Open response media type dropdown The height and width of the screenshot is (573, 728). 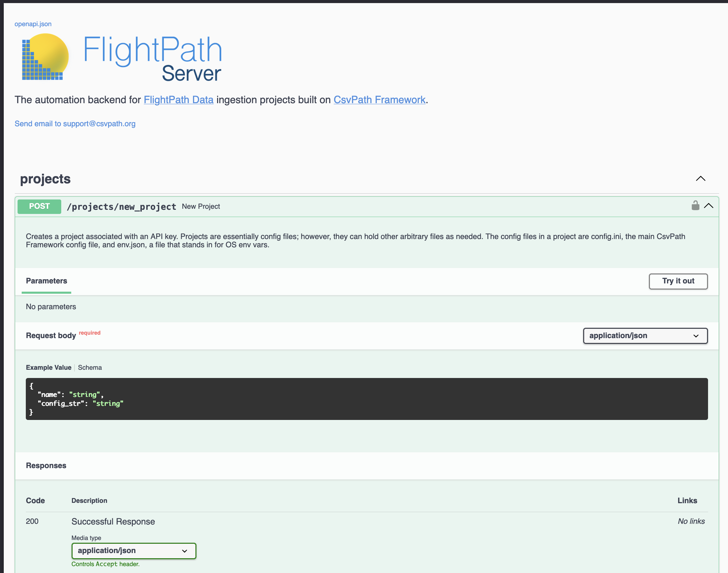pyautogui.click(x=133, y=551)
